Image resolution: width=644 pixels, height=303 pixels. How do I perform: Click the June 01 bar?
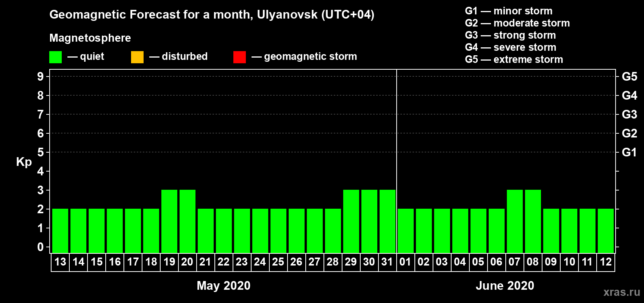(x=406, y=231)
